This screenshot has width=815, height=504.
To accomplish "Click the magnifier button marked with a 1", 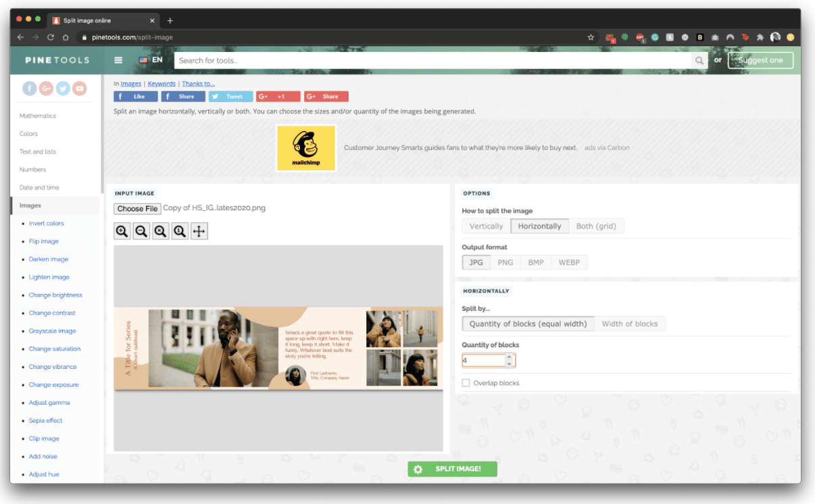I will click(x=180, y=232).
